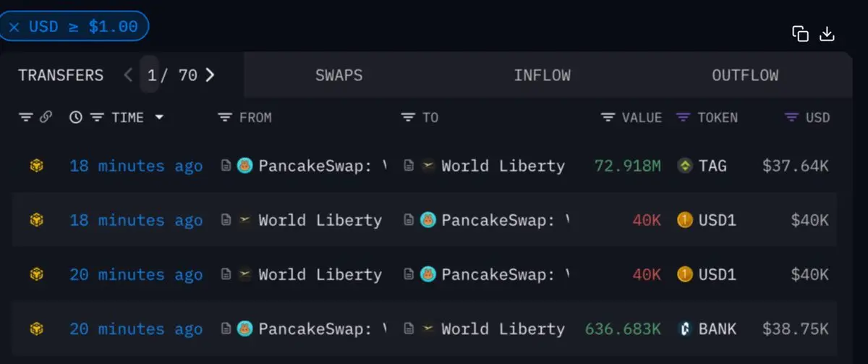Open PancakeSwap sender in TAG row
868x364 pixels.
(x=322, y=166)
